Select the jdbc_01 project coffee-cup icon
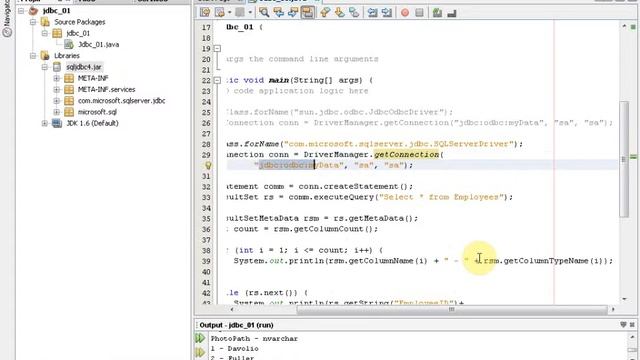640x360 pixels. [33, 11]
